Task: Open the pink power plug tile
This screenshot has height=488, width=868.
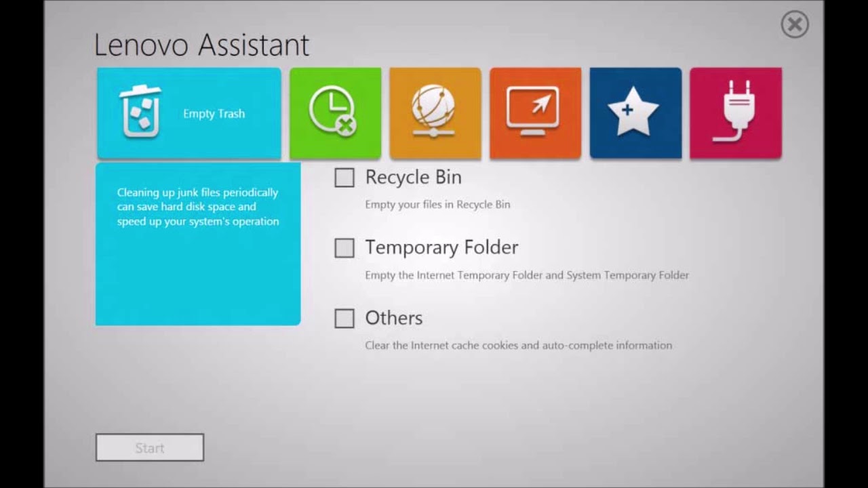Action: [736, 113]
